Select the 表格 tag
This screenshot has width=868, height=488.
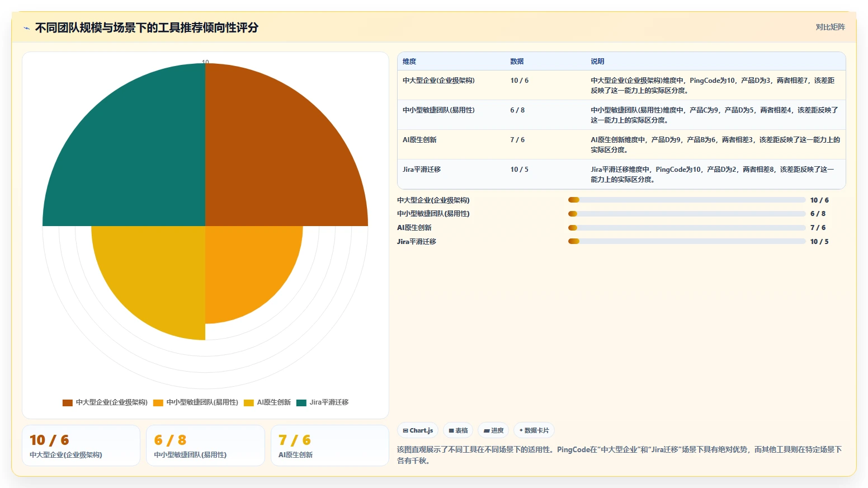point(458,430)
